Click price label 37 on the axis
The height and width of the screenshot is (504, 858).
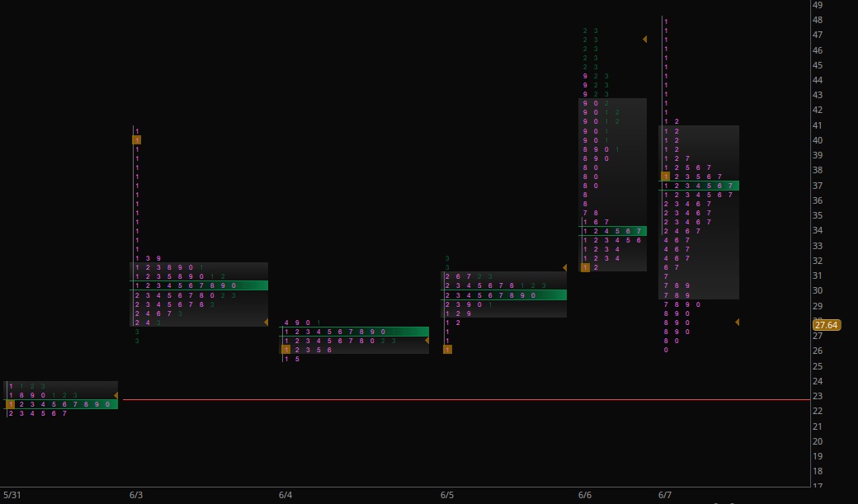pos(818,186)
